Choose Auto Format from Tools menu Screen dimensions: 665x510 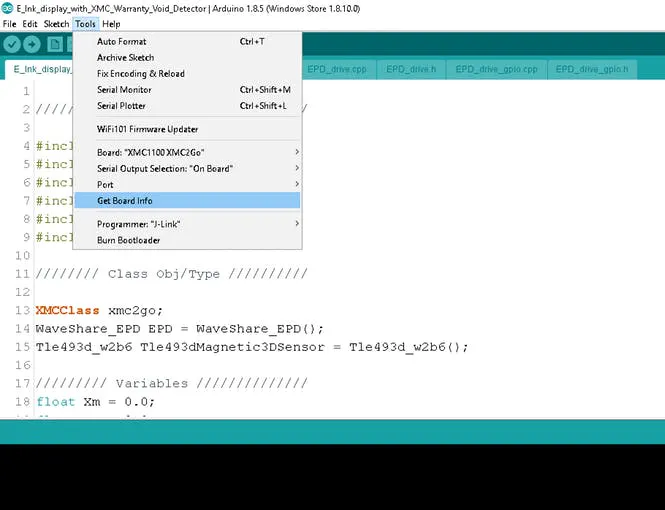point(187,42)
